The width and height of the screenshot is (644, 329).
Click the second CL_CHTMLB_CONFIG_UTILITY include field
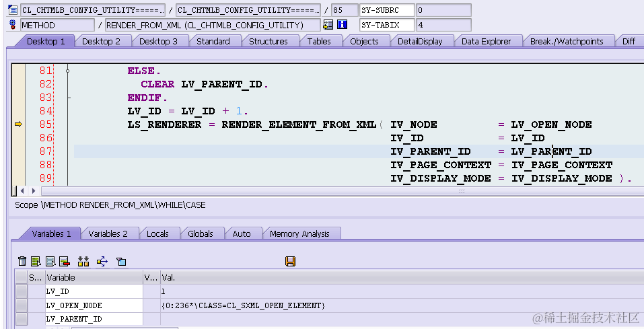click(x=248, y=10)
